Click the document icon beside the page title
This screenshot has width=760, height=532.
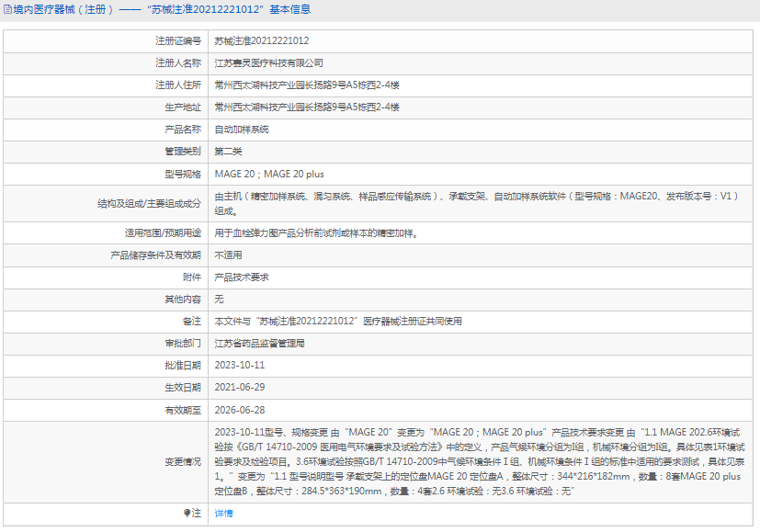click(7, 10)
